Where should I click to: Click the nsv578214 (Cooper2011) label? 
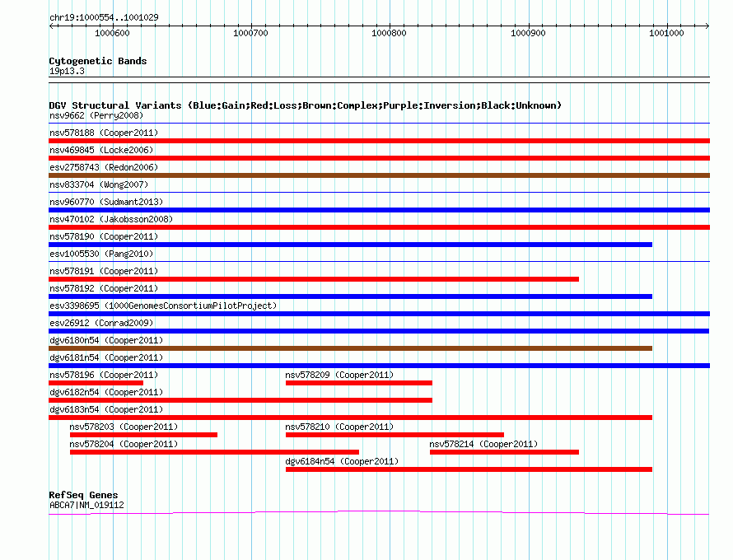click(x=483, y=444)
